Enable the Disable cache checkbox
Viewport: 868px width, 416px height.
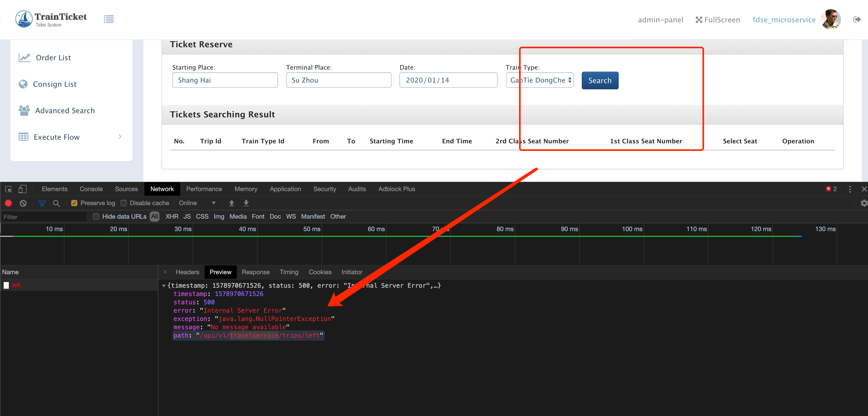click(124, 203)
